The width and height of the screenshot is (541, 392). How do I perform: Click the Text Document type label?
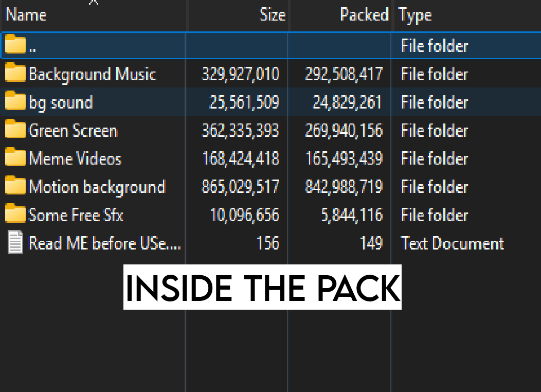click(452, 243)
